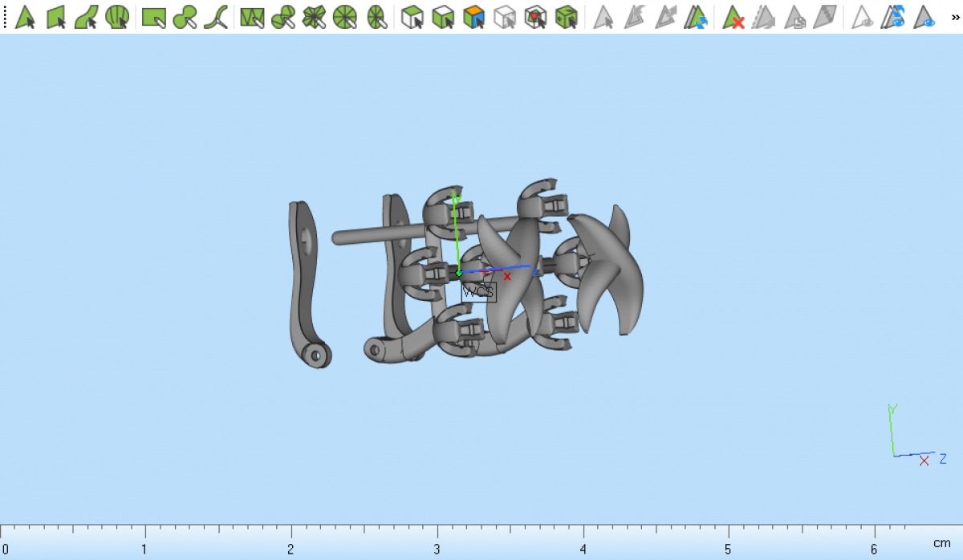Choose the curved lasso marking tool
This screenshot has width=963, height=560.
(x=215, y=17)
